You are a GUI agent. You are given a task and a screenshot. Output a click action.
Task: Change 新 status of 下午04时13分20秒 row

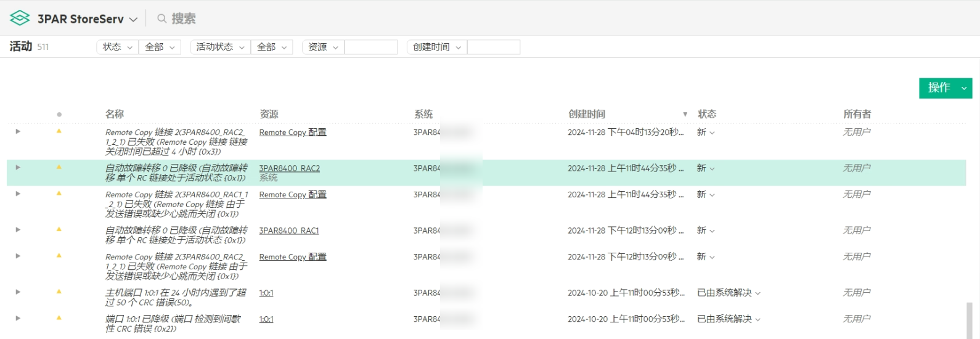[706, 133]
